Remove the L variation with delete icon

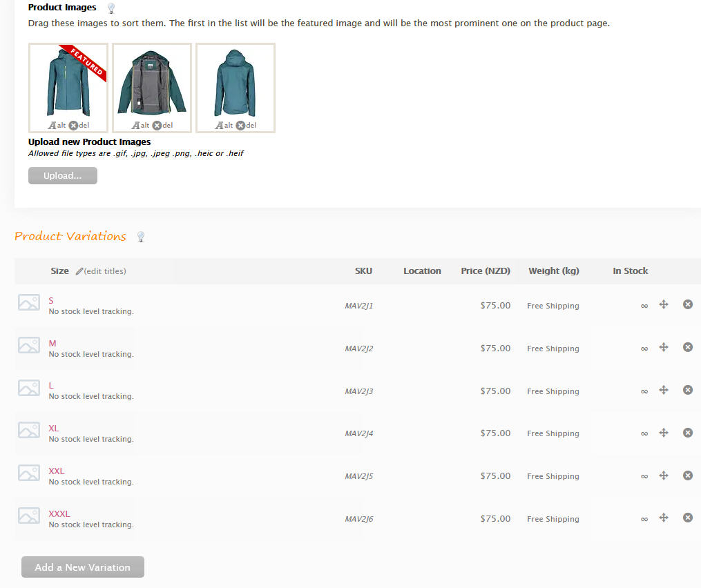(x=688, y=390)
